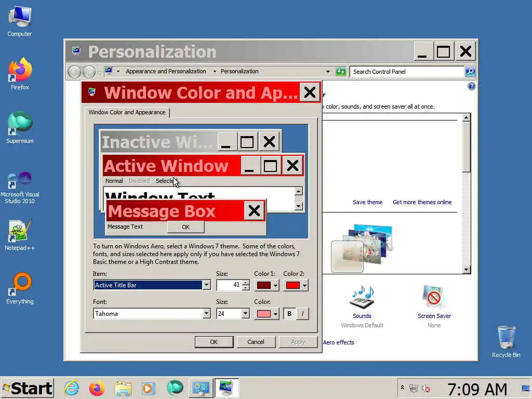Refresh the Personalization address bar
Image resolution: width=532 pixels, height=399 pixels.
340,72
